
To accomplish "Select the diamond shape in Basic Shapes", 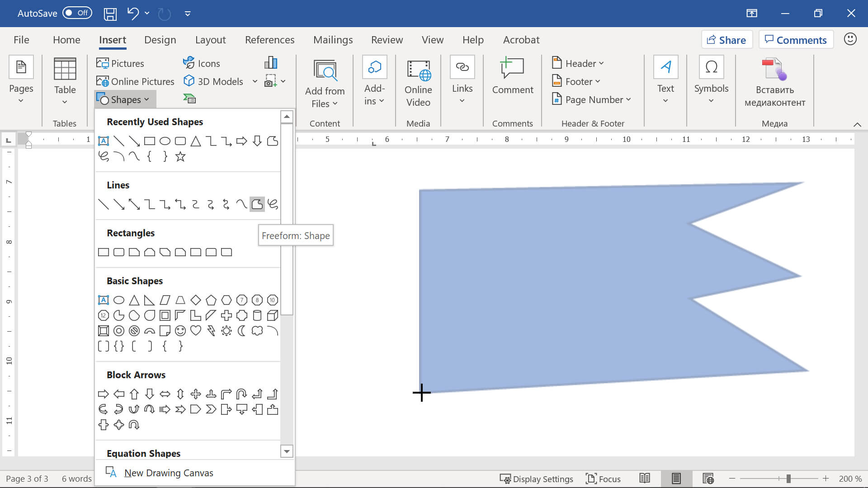I will (x=196, y=300).
